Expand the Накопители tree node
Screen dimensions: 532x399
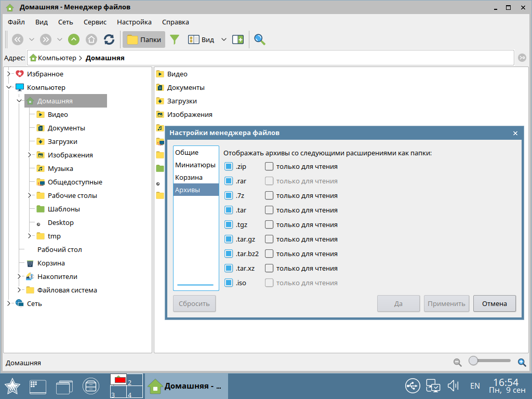(x=19, y=276)
